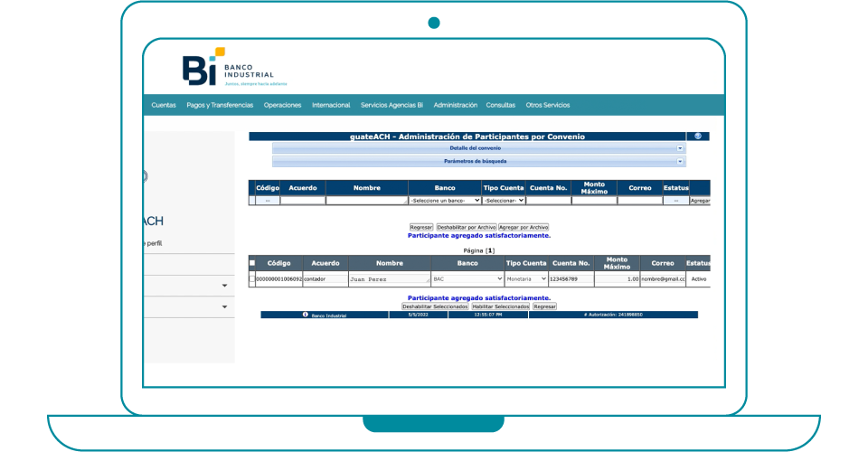Open the 'Seleccione un banco' dropdown
Image resolution: width=868 pixels, height=452 pixels.
(444, 201)
